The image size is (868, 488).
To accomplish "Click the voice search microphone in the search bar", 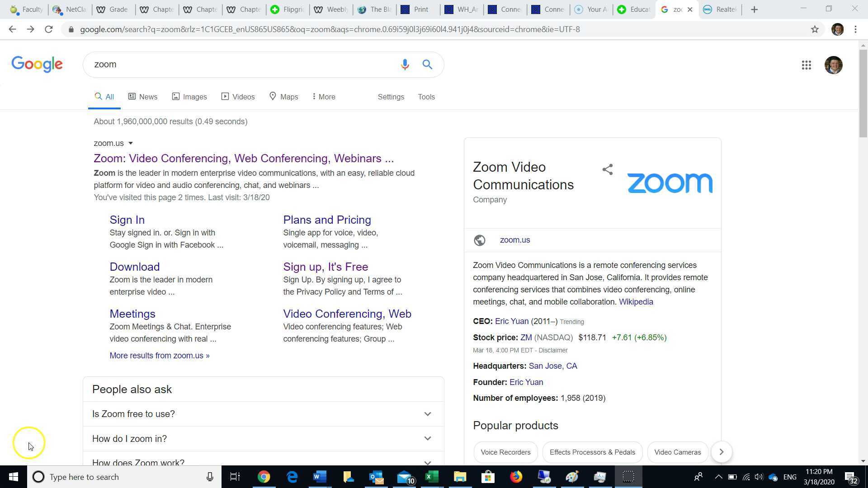I will (405, 65).
